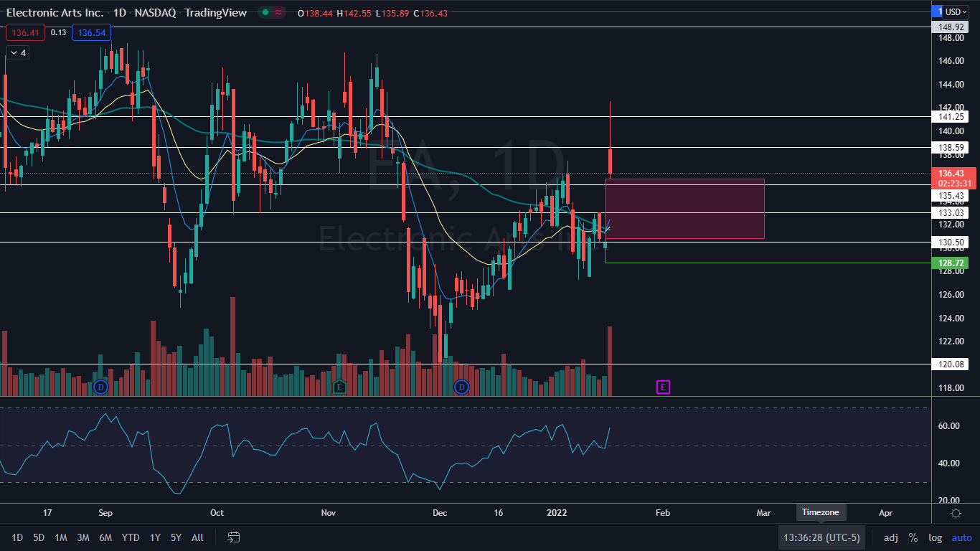Image resolution: width=980 pixels, height=551 pixels.
Task: Select the shaded gap rectangle on chart
Action: click(x=684, y=209)
